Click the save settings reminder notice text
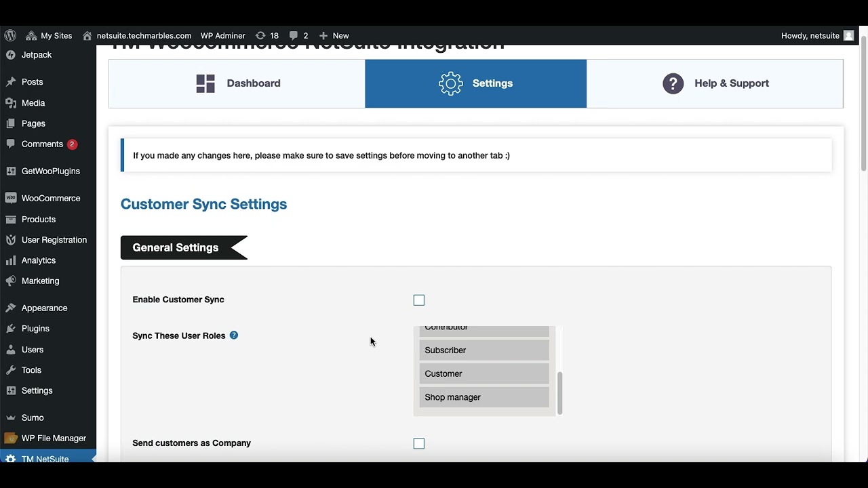Image resolution: width=868 pixels, height=488 pixels. pyautogui.click(x=321, y=155)
